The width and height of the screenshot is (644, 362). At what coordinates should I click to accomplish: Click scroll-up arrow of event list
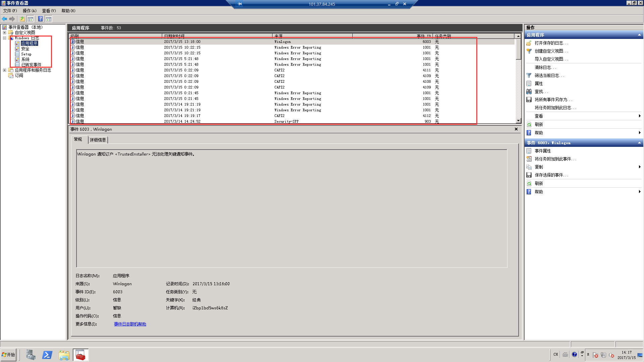[518, 36]
